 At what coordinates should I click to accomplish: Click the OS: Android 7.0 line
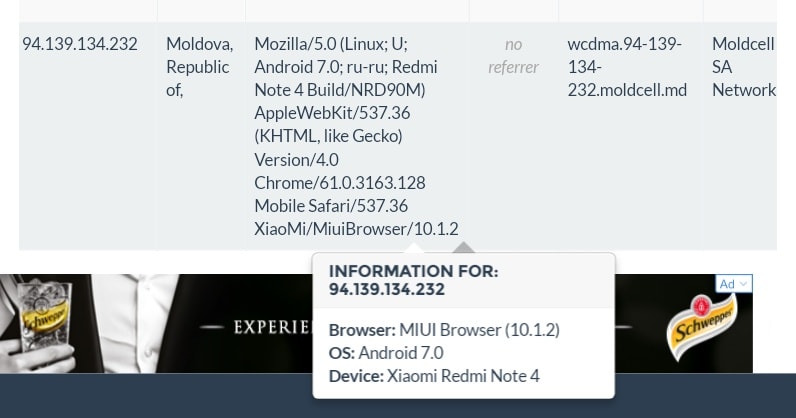(x=385, y=352)
